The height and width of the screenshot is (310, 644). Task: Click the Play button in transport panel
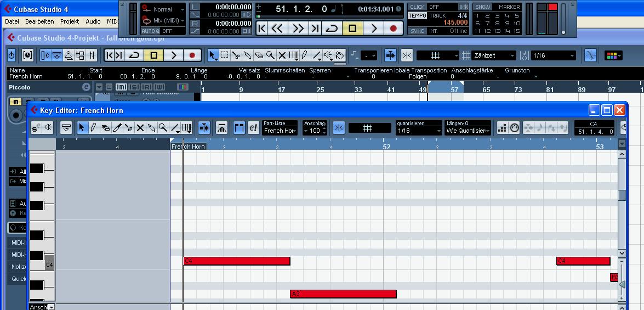coord(374,29)
